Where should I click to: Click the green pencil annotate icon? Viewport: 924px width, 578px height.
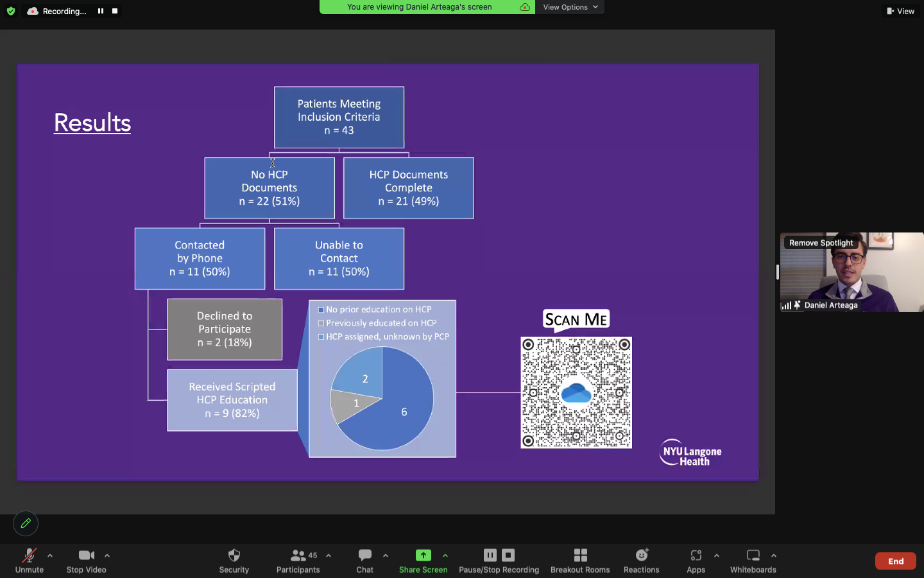point(26,523)
